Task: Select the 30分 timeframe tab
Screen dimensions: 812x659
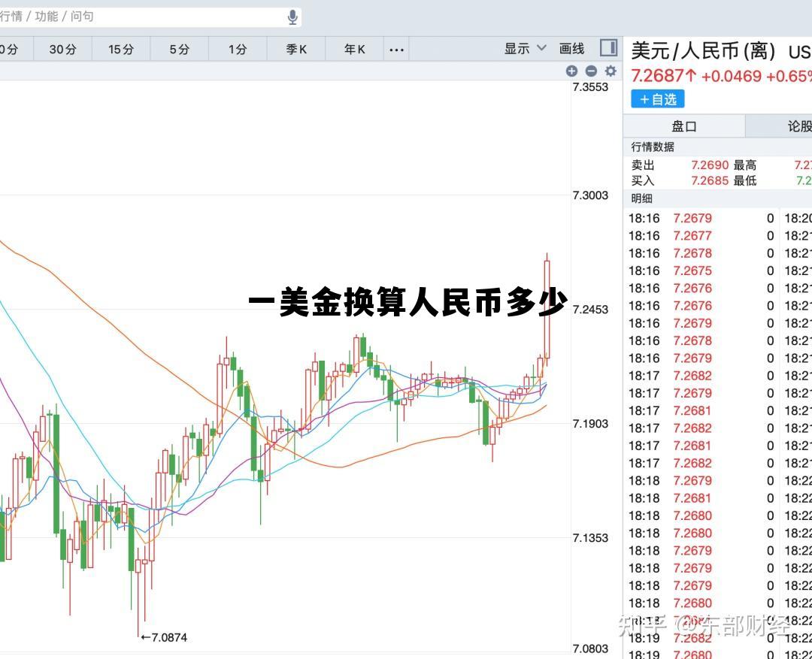Action: pos(62,48)
